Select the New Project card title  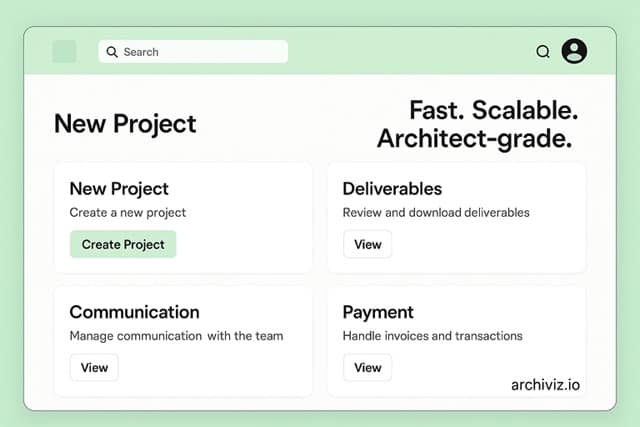tap(119, 188)
